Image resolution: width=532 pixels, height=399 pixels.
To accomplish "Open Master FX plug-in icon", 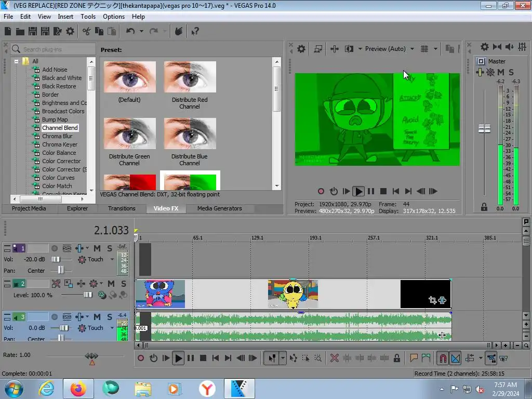I will pyautogui.click(x=480, y=72).
